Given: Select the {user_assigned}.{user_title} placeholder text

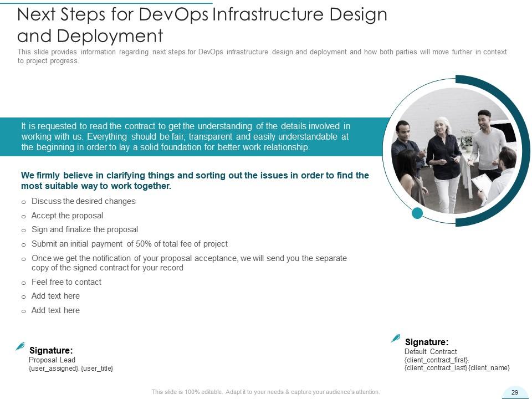Looking at the screenshot, I should (71, 369).
